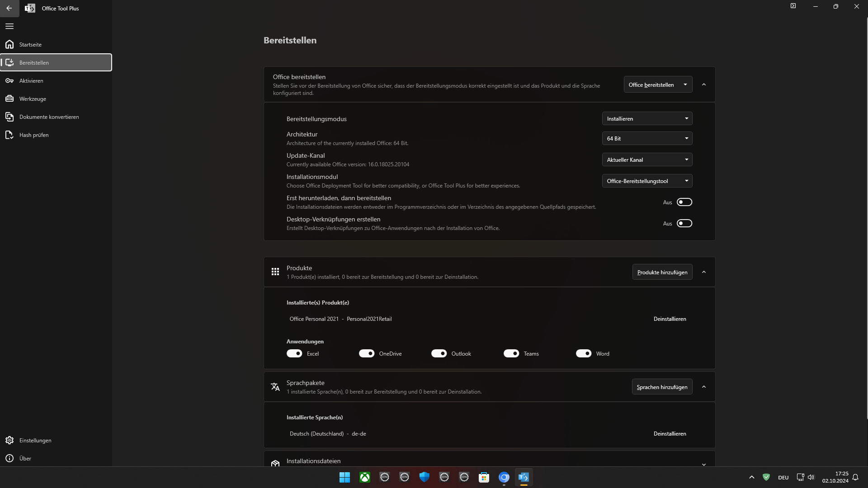Click the Hash prüfen file icon
The image size is (868, 488).
pos(9,135)
